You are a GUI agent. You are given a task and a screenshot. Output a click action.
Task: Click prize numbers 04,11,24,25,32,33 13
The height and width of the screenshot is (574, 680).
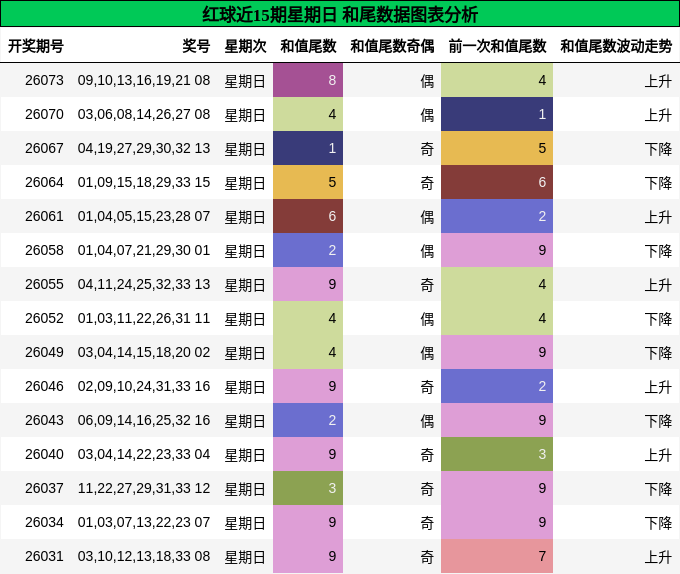pyautogui.click(x=144, y=284)
